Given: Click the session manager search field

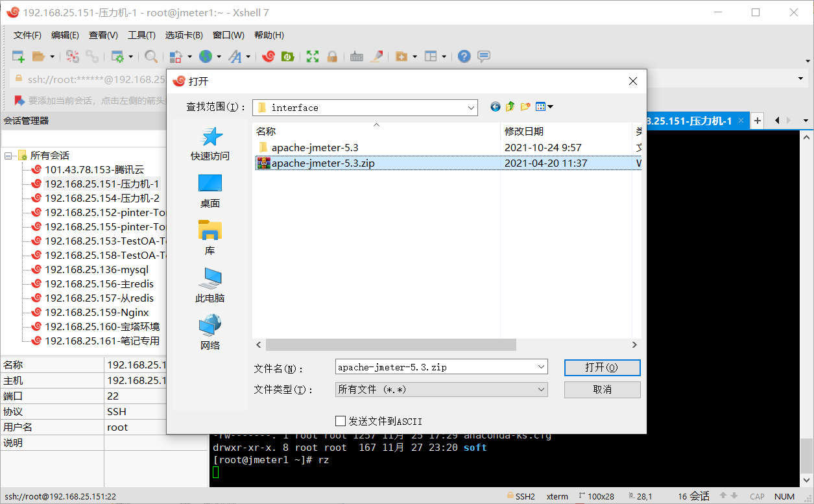Looking at the screenshot, I should click(x=83, y=138).
